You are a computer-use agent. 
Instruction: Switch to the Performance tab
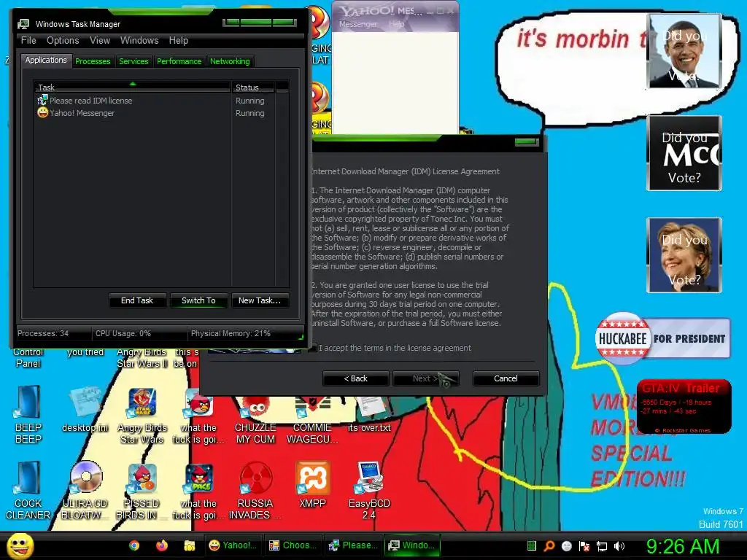click(x=179, y=61)
